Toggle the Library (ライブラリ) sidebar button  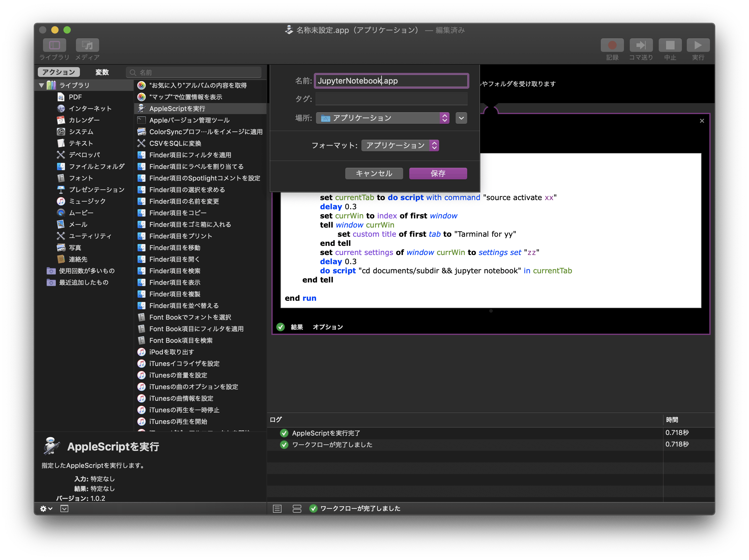[55, 45]
